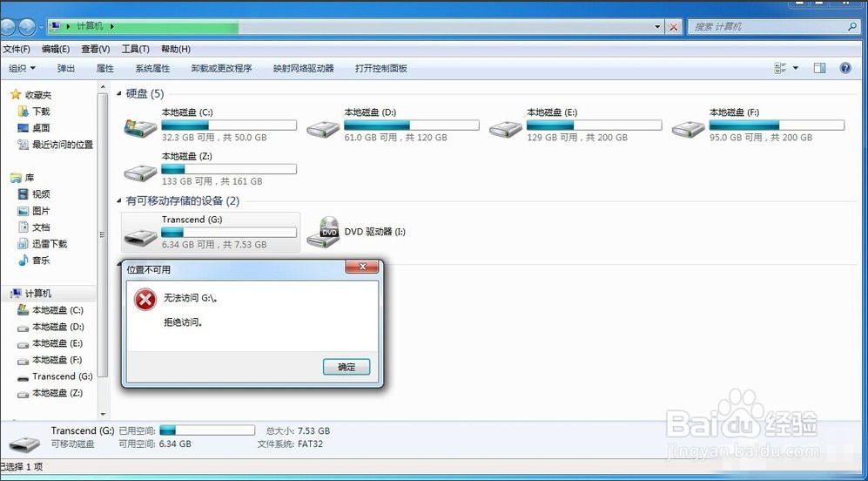Screen dimensions: 868x481
Task: Click 映射网络驱动器
Action: pyautogui.click(x=303, y=68)
